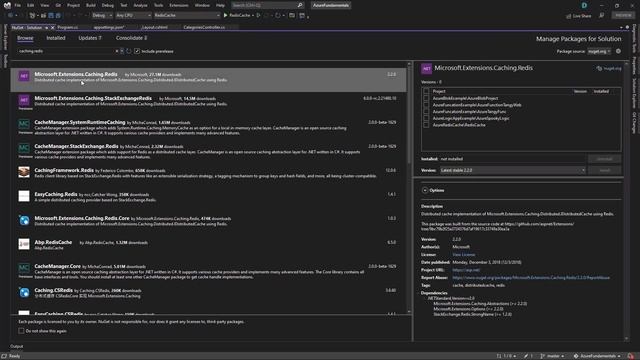Open the Debug configuration dropdown
The width and height of the screenshot is (640, 360).
102,15
